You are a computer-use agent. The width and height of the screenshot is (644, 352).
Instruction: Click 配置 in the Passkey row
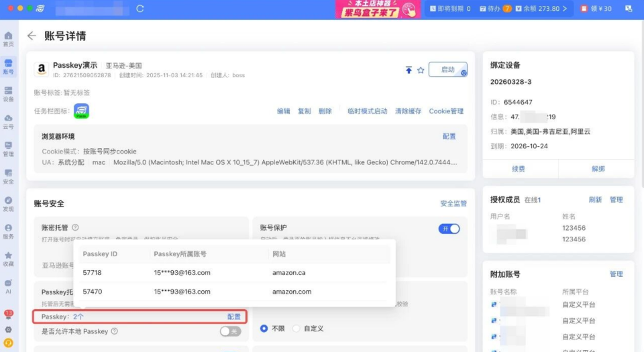click(233, 316)
